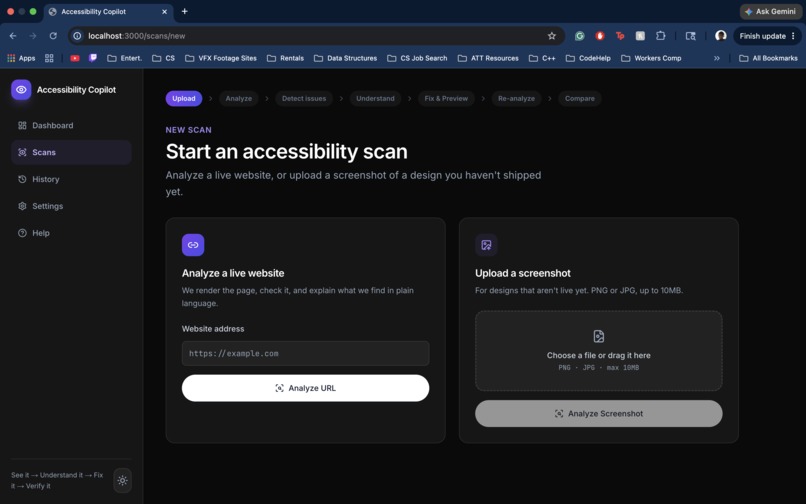This screenshot has width=806, height=504.
Task: Open the Extensions puzzle piece menu
Action: tap(661, 35)
